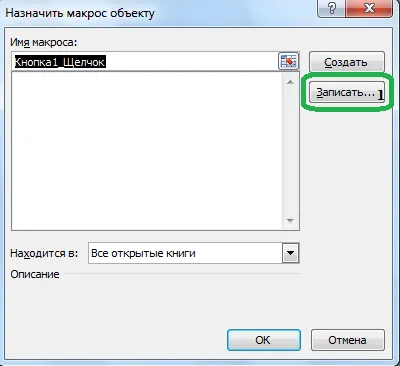Click the macro name input field Кнопка1_Щелчок
The height and width of the screenshot is (366, 400).
(145, 62)
